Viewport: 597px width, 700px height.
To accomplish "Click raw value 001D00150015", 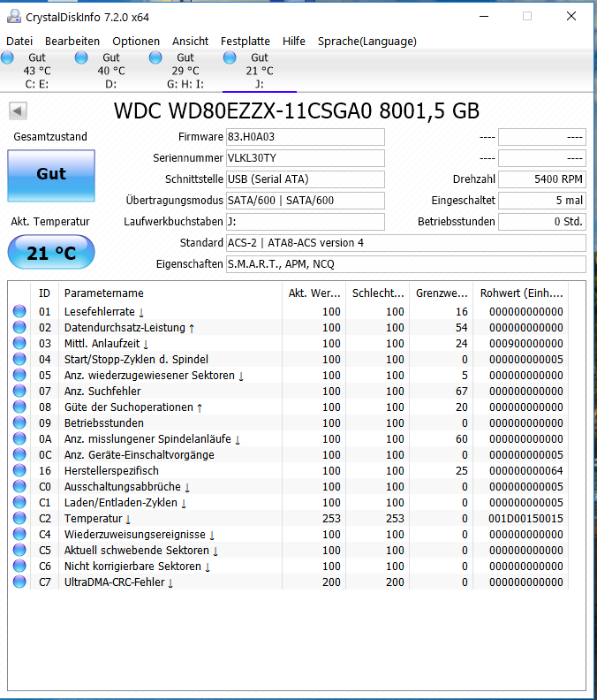I will pos(526,518).
